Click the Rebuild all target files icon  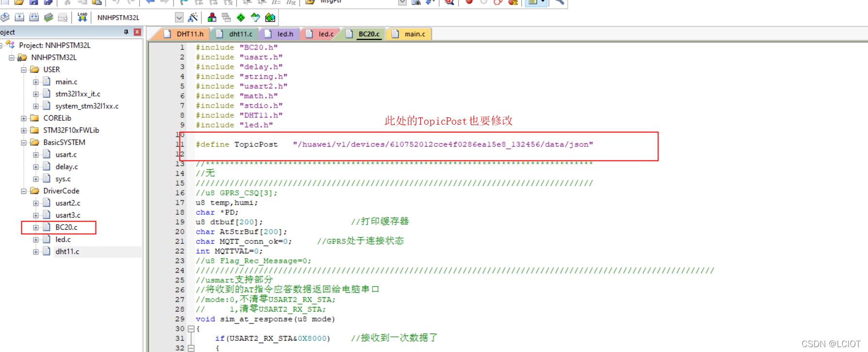click(x=34, y=17)
